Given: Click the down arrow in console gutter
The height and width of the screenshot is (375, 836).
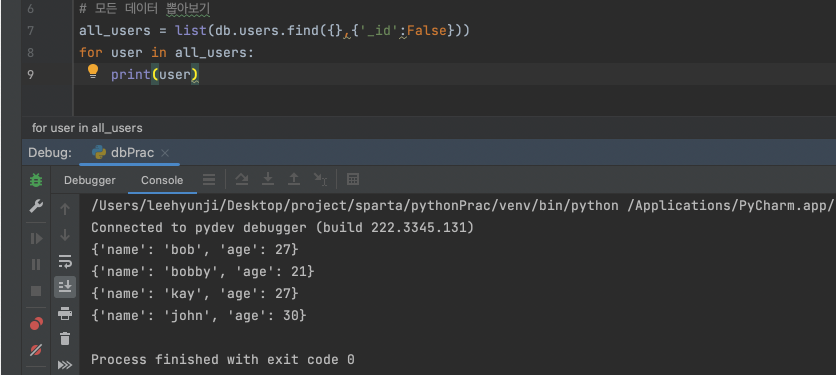Looking at the screenshot, I should tap(65, 235).
